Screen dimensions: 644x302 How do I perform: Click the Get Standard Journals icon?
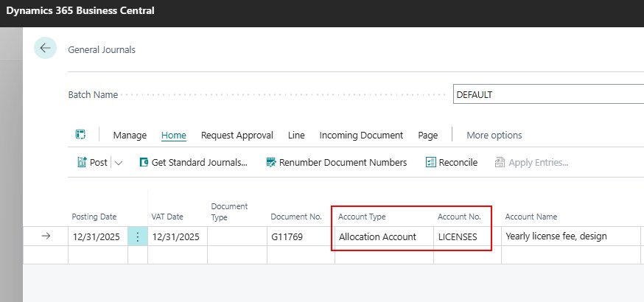pos(144,162)
